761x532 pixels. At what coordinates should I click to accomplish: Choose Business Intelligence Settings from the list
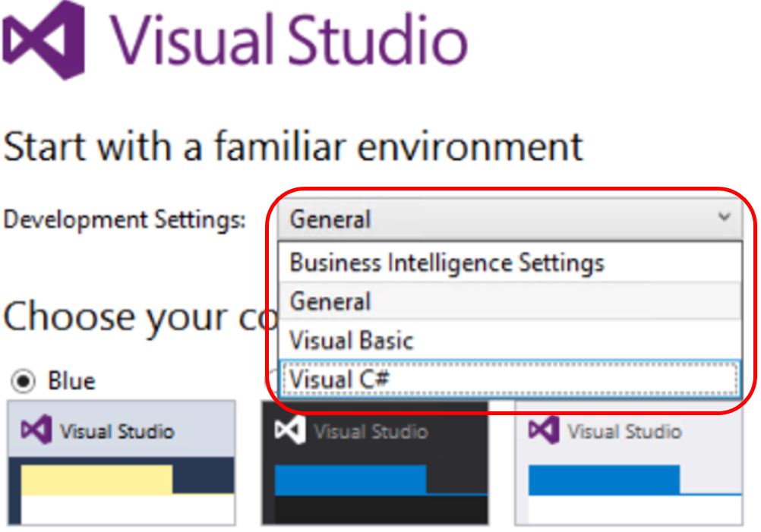(x=447, y=263)
